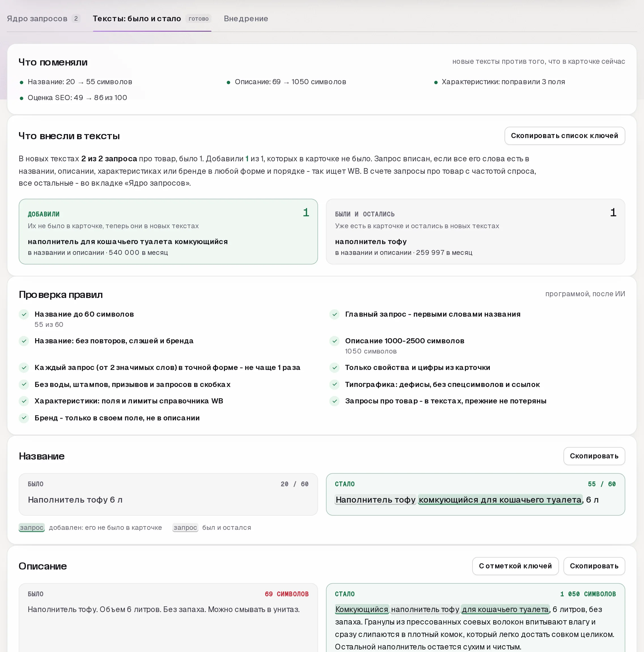The image size is (644, 652).
Task: Click old title Наполнитель тофу 6 л
Action: 75,500
